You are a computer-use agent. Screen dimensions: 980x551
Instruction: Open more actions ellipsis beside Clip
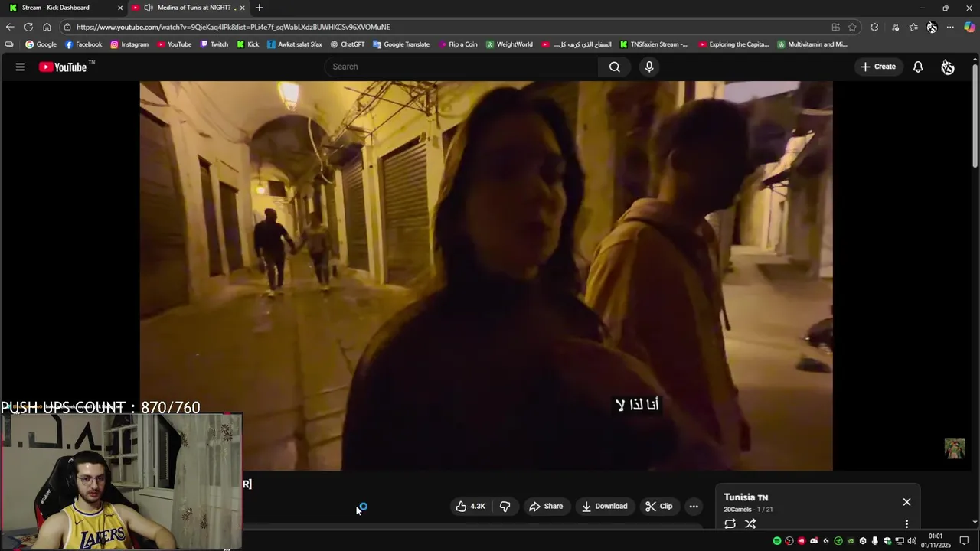694,506
